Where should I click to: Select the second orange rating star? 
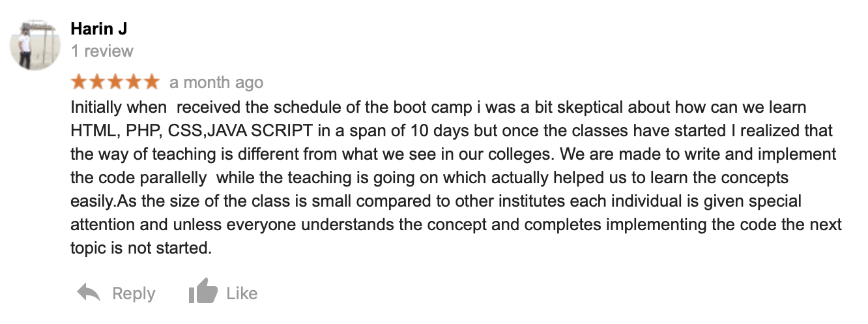point(97,82)
